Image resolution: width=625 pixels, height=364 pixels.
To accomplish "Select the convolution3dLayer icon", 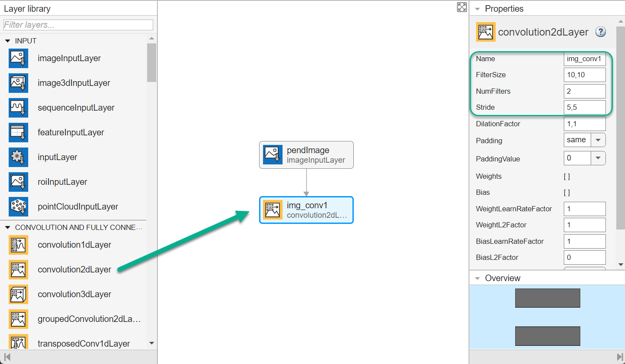I will click(x=18, y=294).
